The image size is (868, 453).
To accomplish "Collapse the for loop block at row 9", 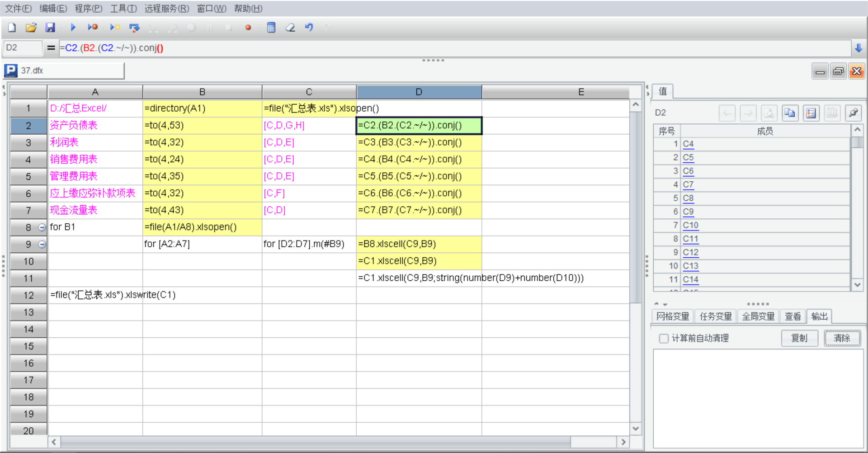I will coord(42,245).
